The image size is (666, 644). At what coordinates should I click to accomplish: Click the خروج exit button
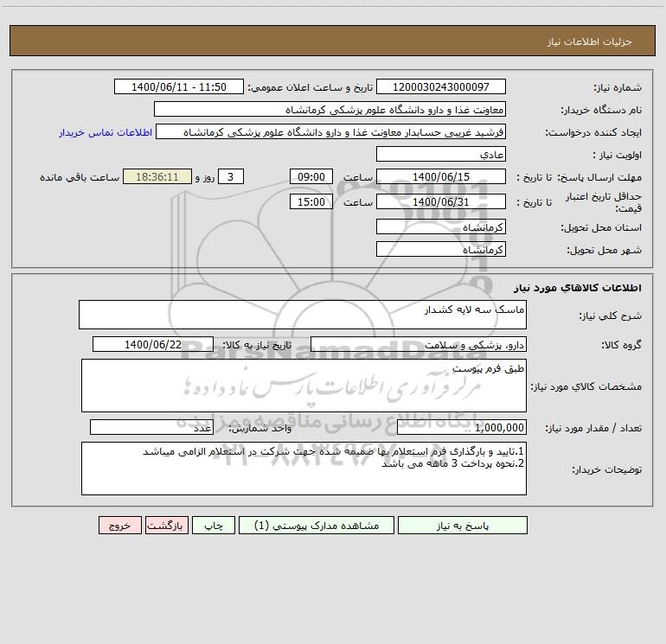click(119, 525)
